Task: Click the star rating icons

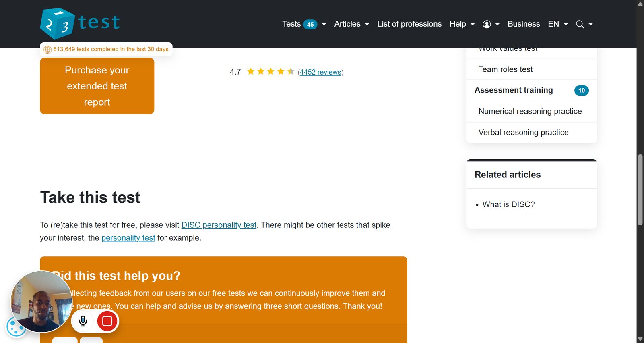Action: click(x=270, y=72)
